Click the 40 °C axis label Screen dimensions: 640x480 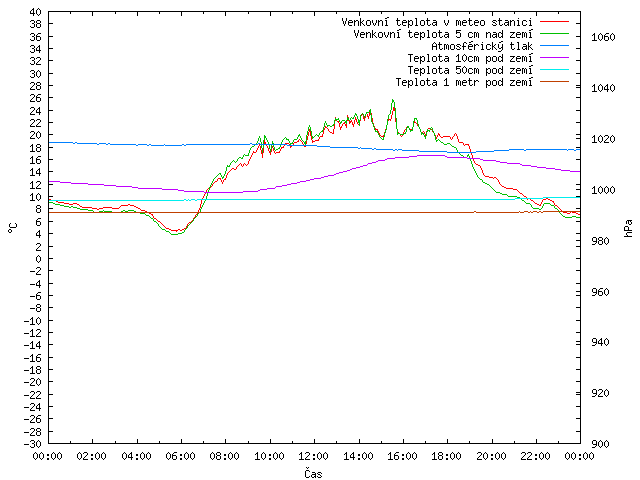coord(36,12)
